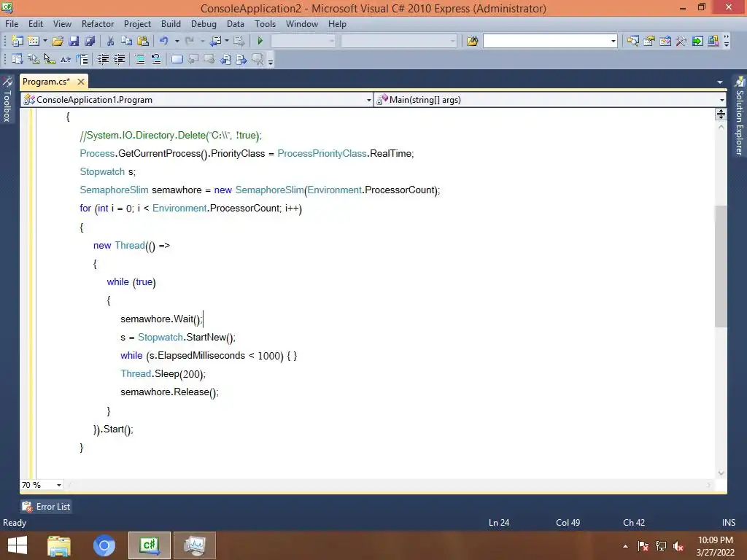Click the semawhore.Release(); code line
This screenshot has height=560, width=747.
(169, 392)
